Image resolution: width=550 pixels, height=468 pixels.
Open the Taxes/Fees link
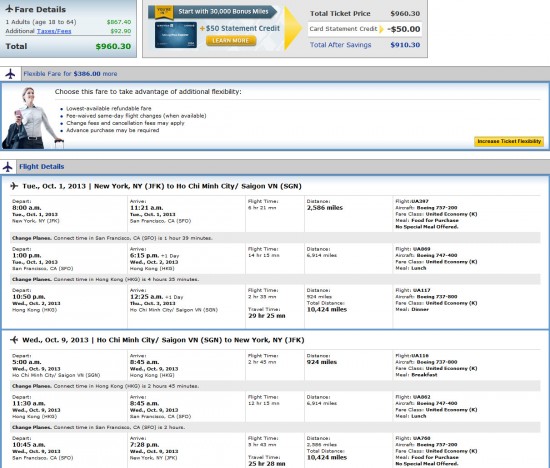(x=54, y=31)
